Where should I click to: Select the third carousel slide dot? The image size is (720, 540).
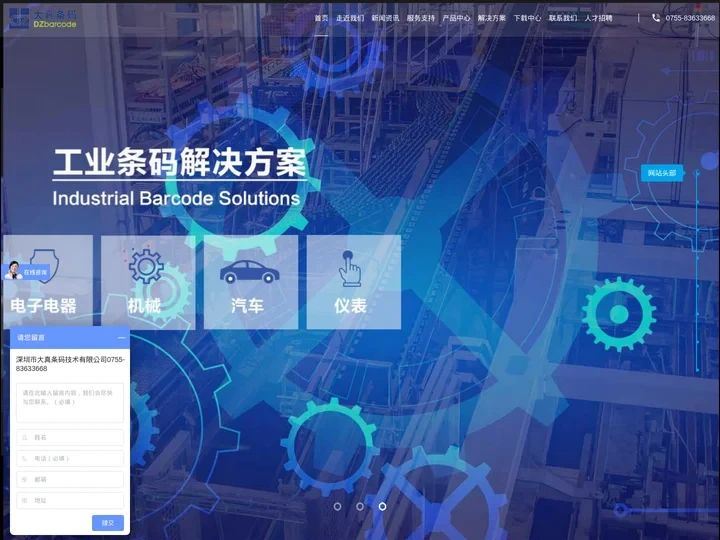[x=382, y=506]
